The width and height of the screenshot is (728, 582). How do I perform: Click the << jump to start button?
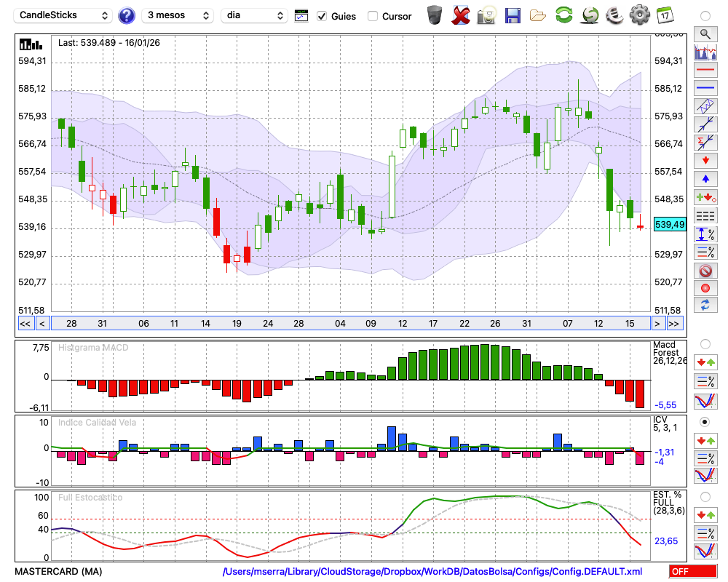pyautogui.click(x=25, y=324)
